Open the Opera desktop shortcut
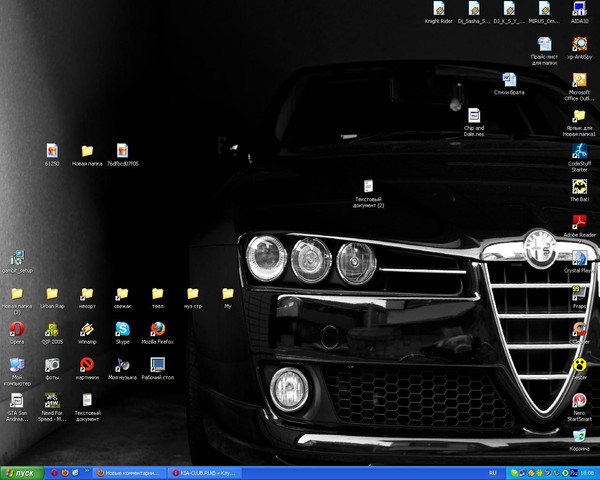This screenshot has height=480, width=600. click(17, 329)
